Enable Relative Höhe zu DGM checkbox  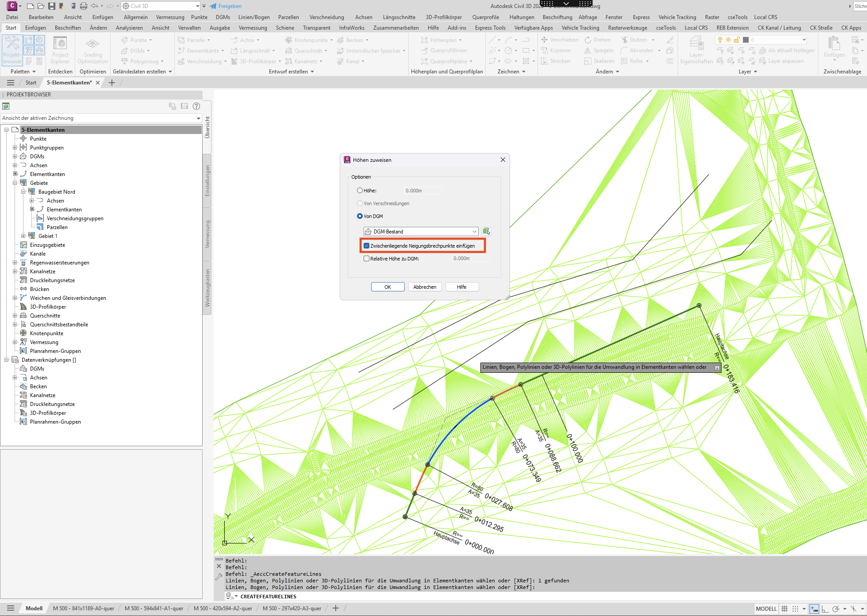(x=366, y=259)
